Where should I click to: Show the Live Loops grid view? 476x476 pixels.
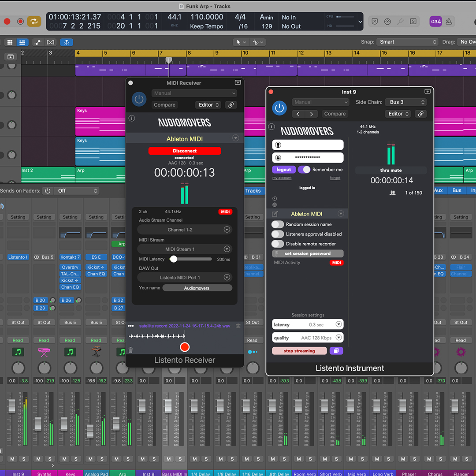[10, 42]
